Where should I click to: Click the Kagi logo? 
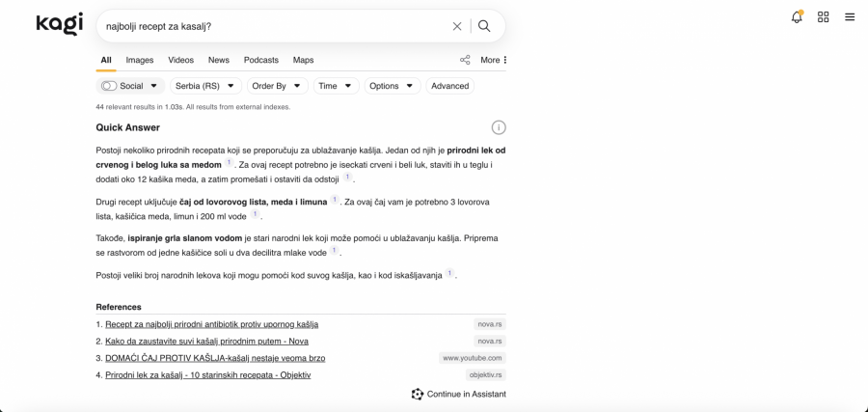tap(59, 24)
